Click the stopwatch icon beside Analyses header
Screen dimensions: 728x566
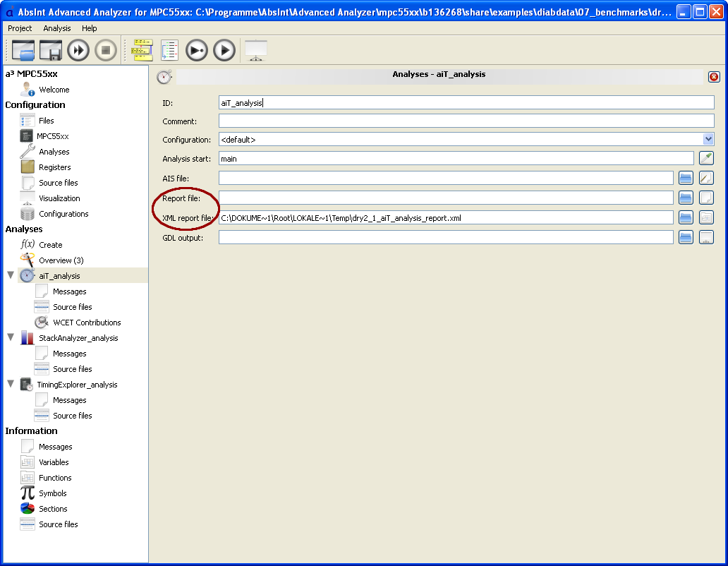[x=164, y=77]
